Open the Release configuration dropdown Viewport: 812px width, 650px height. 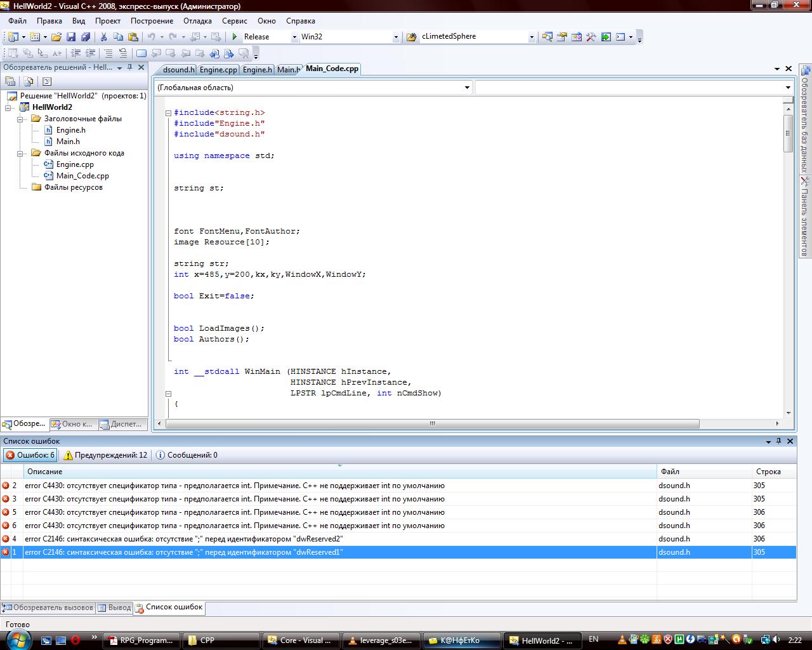[x=294, y=37]
